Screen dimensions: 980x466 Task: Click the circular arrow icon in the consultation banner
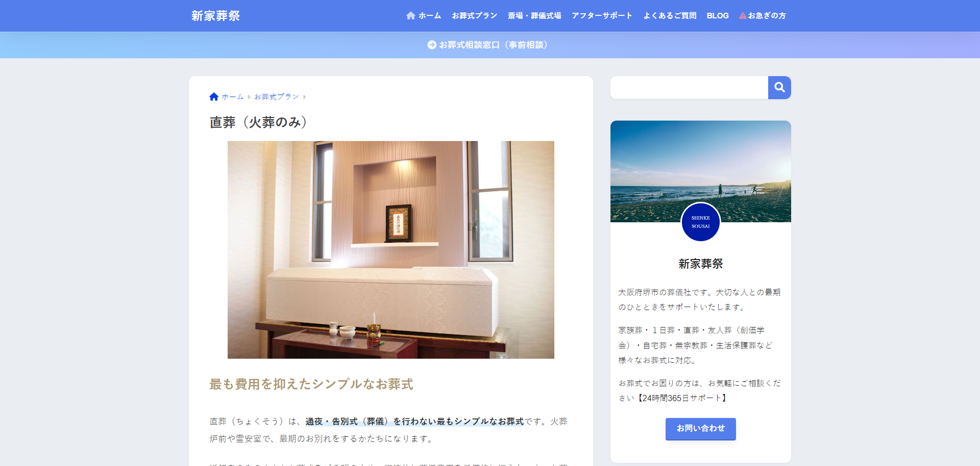click(x=431, y=45)
